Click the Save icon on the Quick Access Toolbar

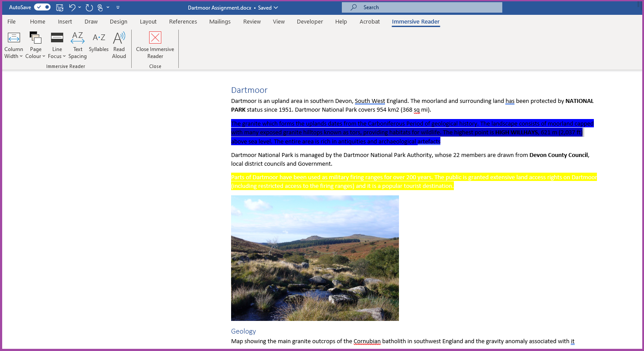point(59,7)
